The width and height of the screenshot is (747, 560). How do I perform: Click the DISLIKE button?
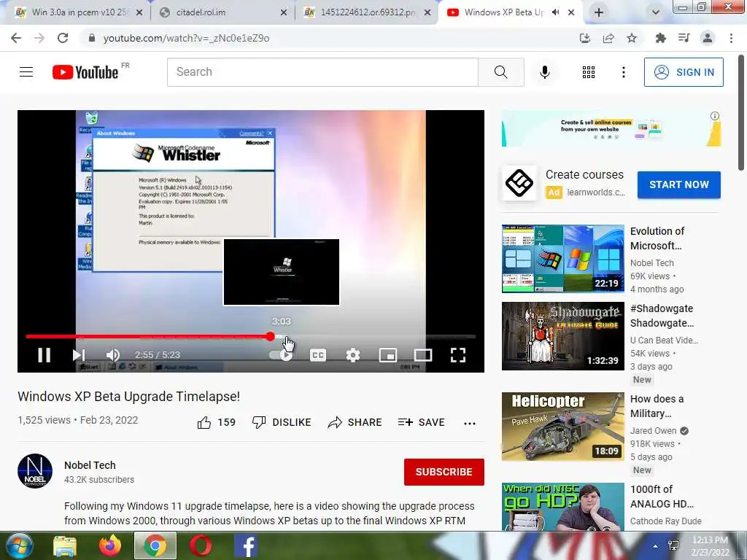282,422
